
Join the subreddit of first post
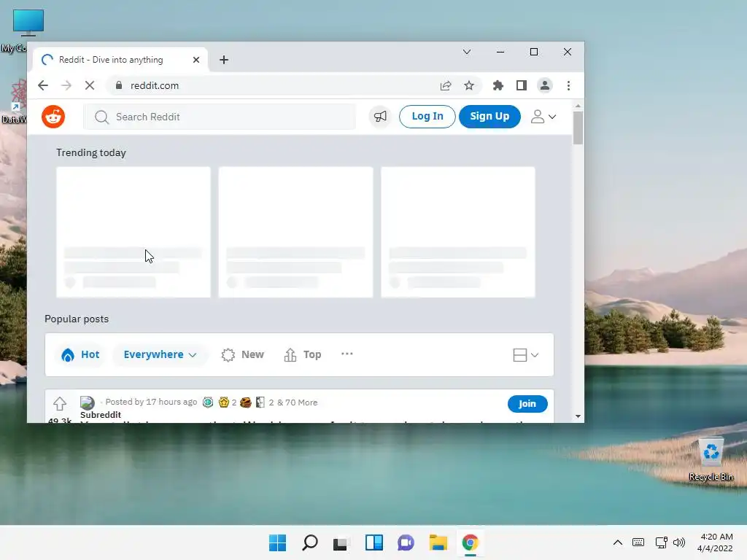[x=527, y=404]
